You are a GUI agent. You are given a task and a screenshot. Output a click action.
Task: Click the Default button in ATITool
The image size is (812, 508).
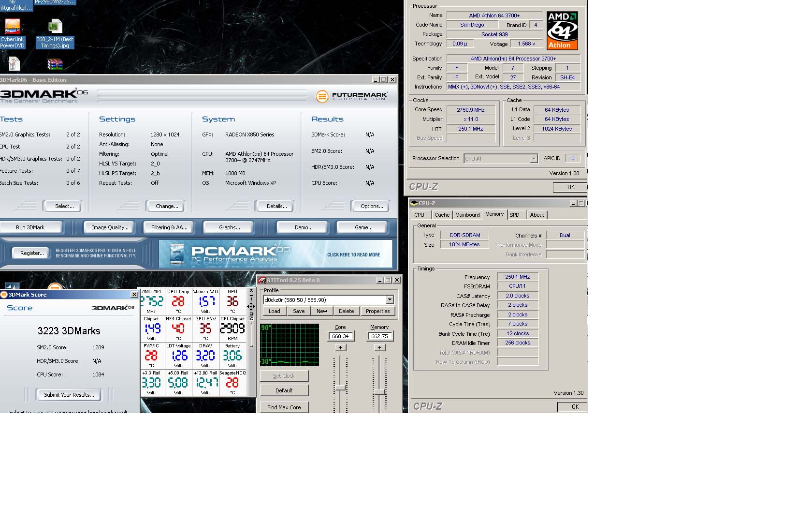pos(284,390)
